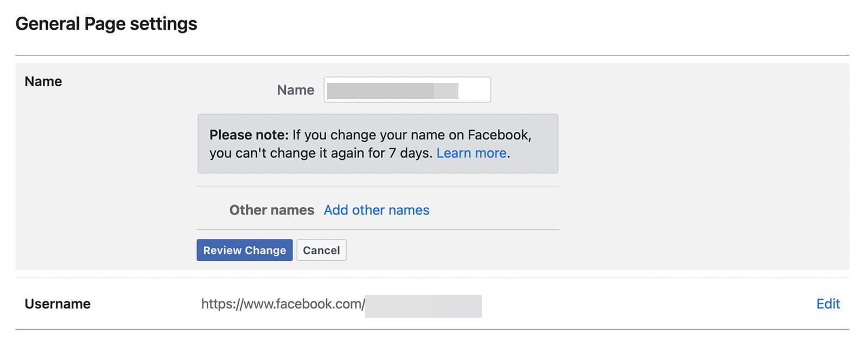Click Learn more about name change rules
This screenshot has height=347, width=868.
pyautogui.click(x=470, y=153)
